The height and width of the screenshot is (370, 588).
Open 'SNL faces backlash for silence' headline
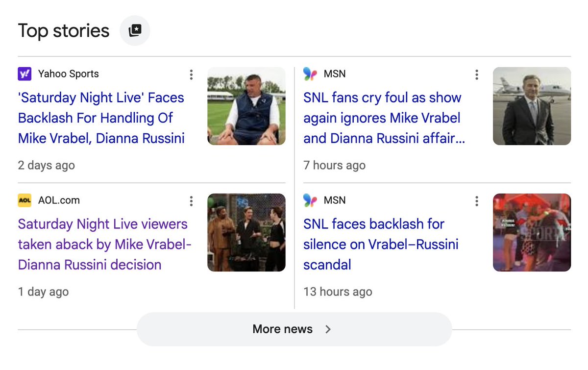pos(381,245)
